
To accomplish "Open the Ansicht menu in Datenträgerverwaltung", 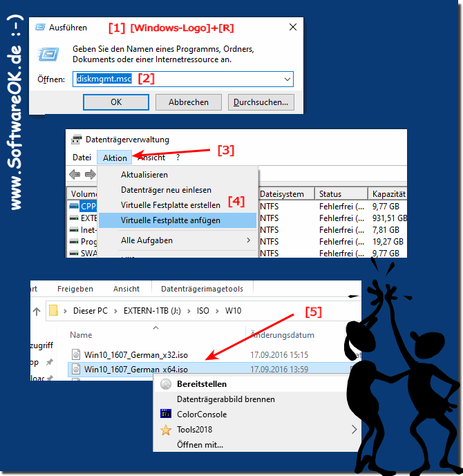I will click(x=151, y=158).
